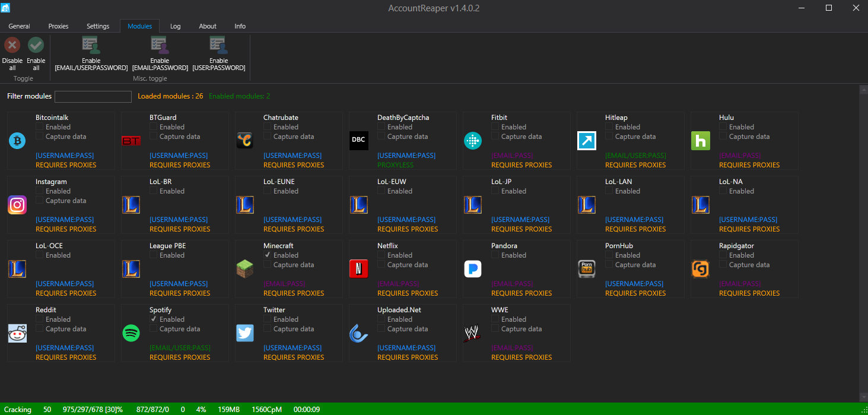Click the Cracking status text
Image resolution: width=868 pixels, height=415 pixels.
[18, 410]
